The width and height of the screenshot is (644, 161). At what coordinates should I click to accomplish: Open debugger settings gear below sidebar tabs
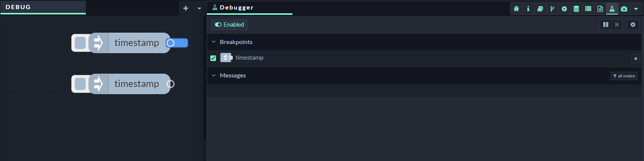pos(633,25)
